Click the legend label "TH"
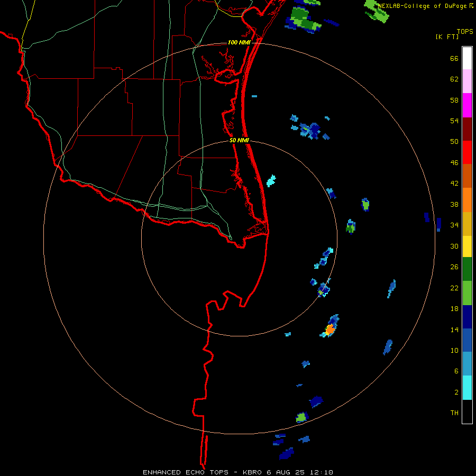Image resolution: width=476 pixels, height=476 pixels. click(454, 413)
